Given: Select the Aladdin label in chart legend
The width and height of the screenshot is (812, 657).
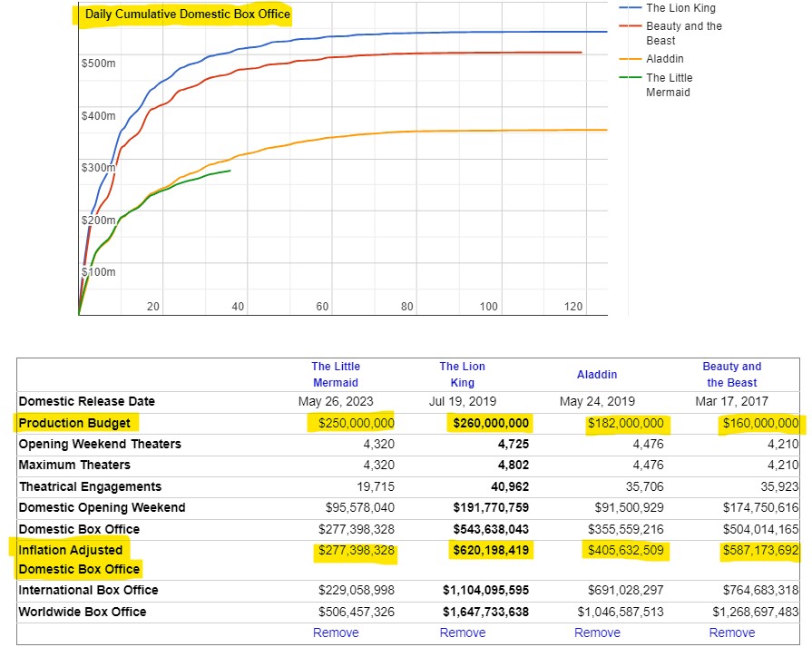Looking at the screenshot, I should pos(665,59).
